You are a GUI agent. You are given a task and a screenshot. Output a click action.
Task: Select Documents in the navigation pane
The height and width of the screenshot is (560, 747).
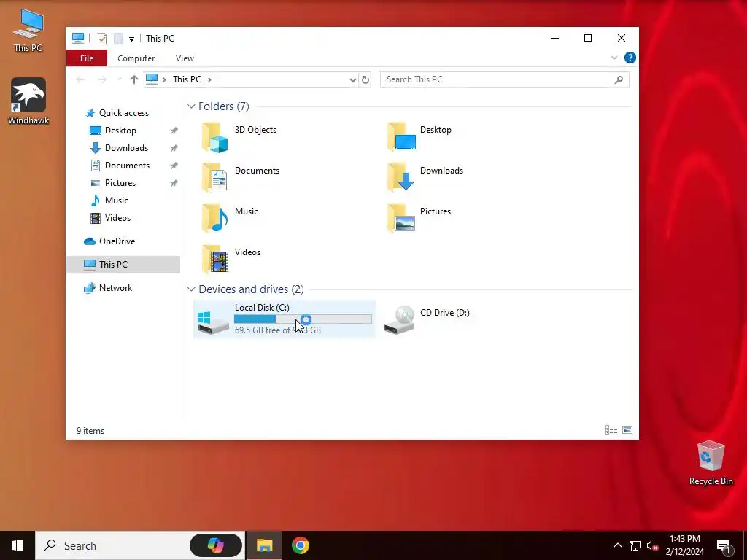[x=127, y=166]
